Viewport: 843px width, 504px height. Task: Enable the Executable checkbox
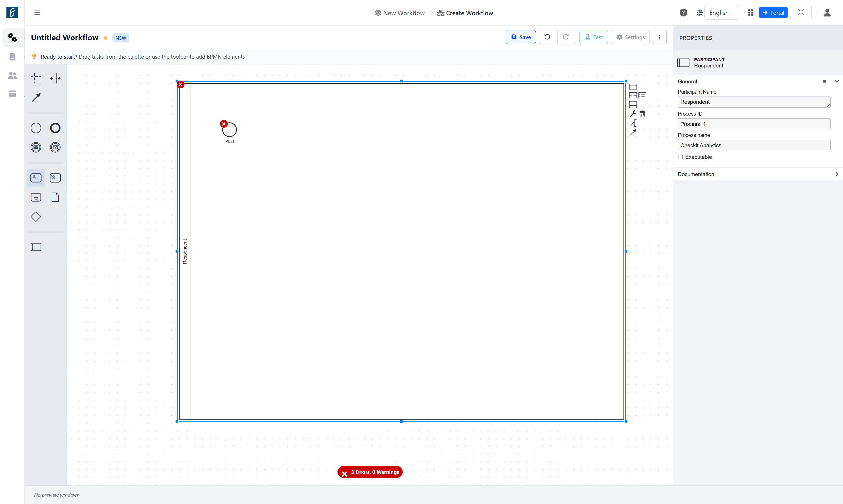[680, 157]
